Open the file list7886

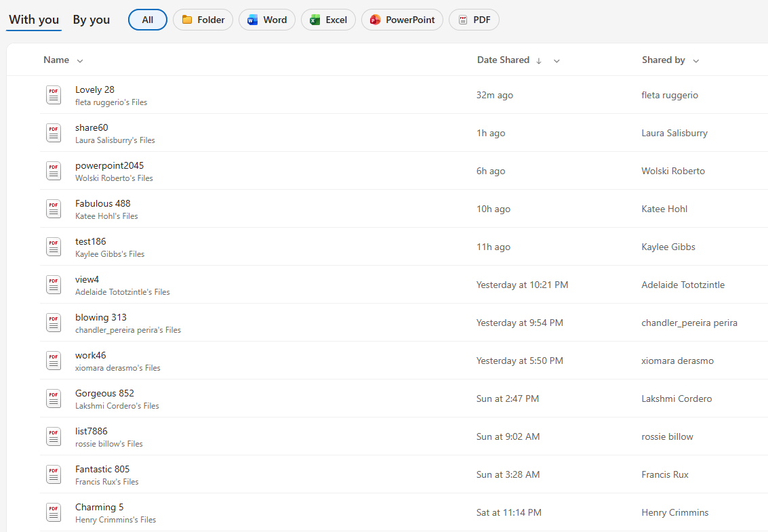(x=91, y=431)
